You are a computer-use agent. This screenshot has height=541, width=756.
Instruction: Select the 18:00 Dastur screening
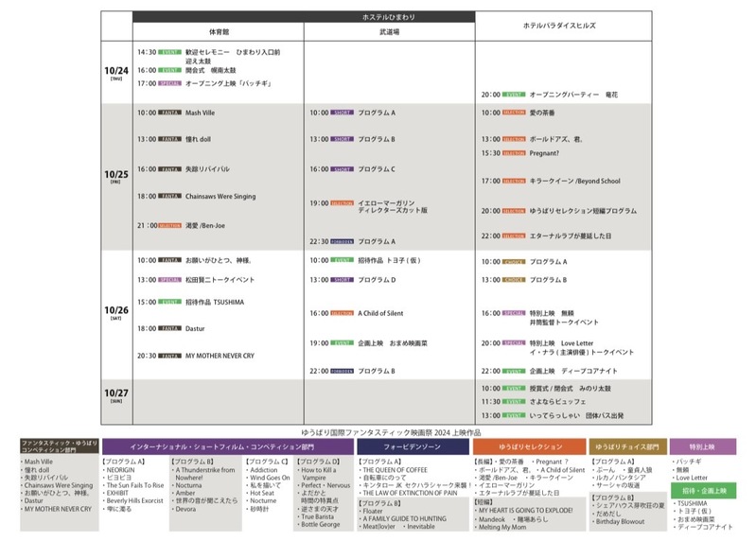click(170, 328)
